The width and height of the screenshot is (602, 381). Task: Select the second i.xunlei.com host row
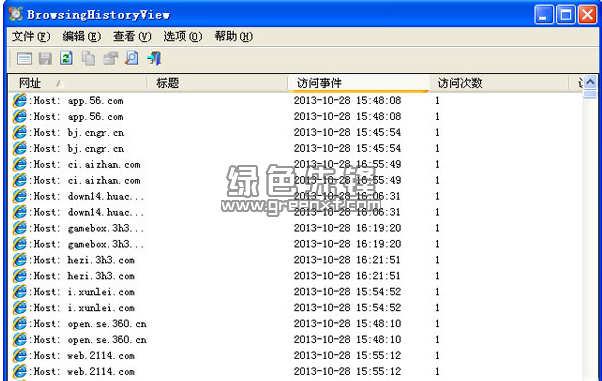(x=295, y=308)
